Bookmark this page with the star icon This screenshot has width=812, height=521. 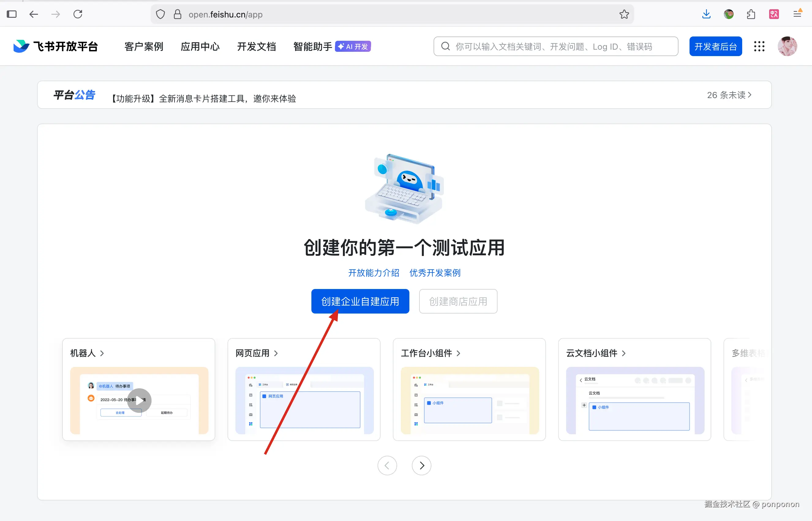click(x=624, y=14)
